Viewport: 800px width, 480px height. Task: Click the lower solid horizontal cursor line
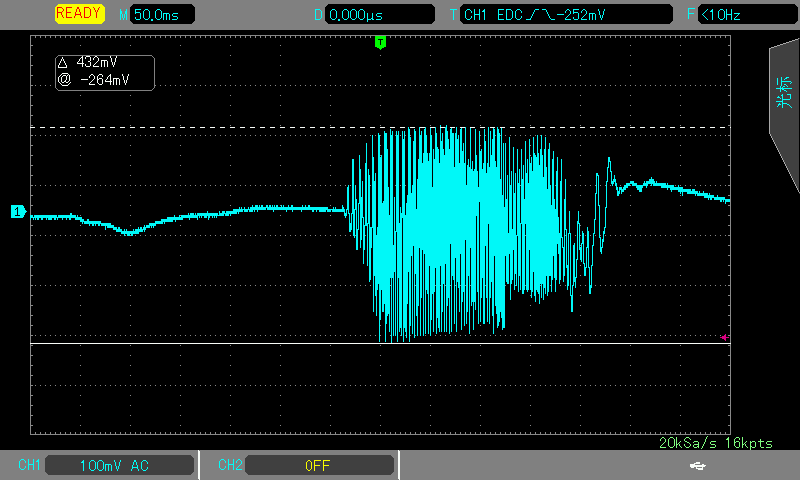(x=381, y=344)
